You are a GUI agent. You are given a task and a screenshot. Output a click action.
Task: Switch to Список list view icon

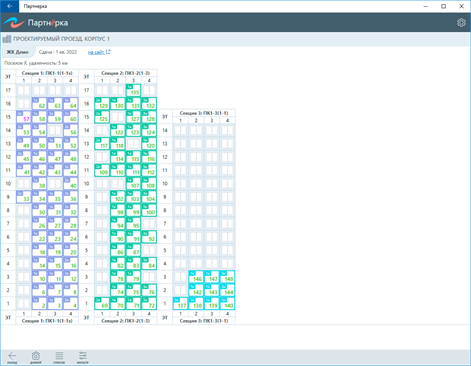(x=59, y=357)
